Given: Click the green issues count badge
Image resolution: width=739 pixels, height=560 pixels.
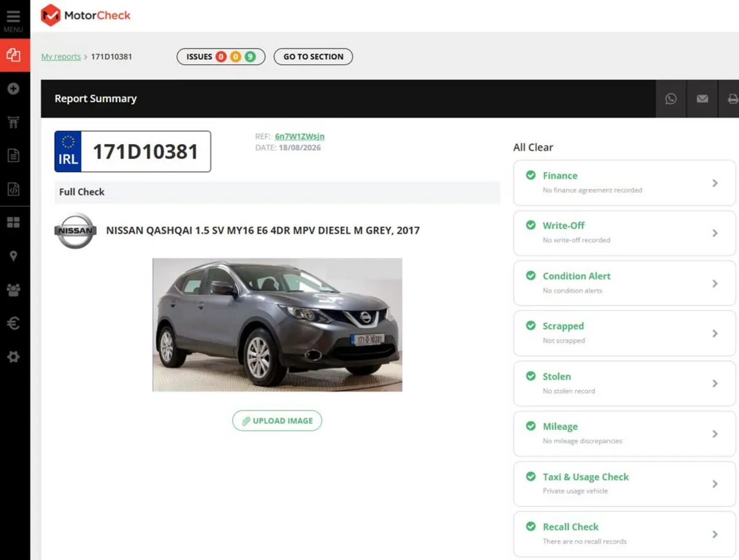Looking at the screenshot, I should click(250, 57).
